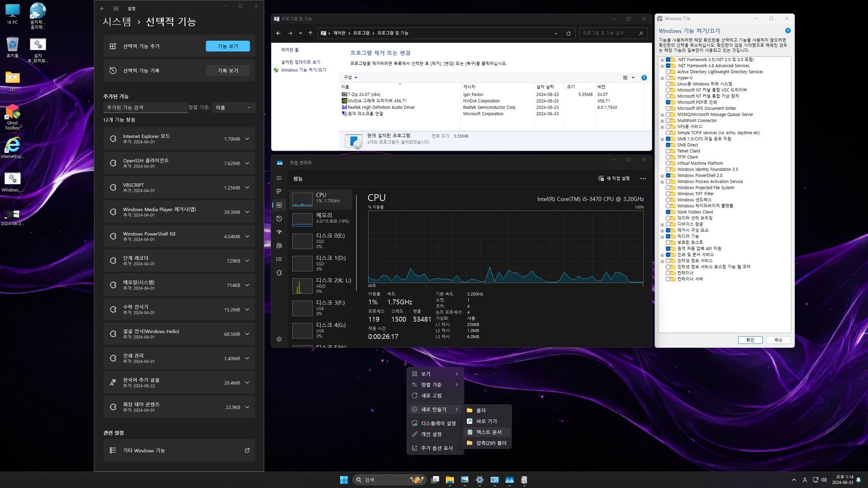Open the 정렬 기준 sort dropdown
The height and width of the screenshot is (488, 868).
click(x=233, y=108)
